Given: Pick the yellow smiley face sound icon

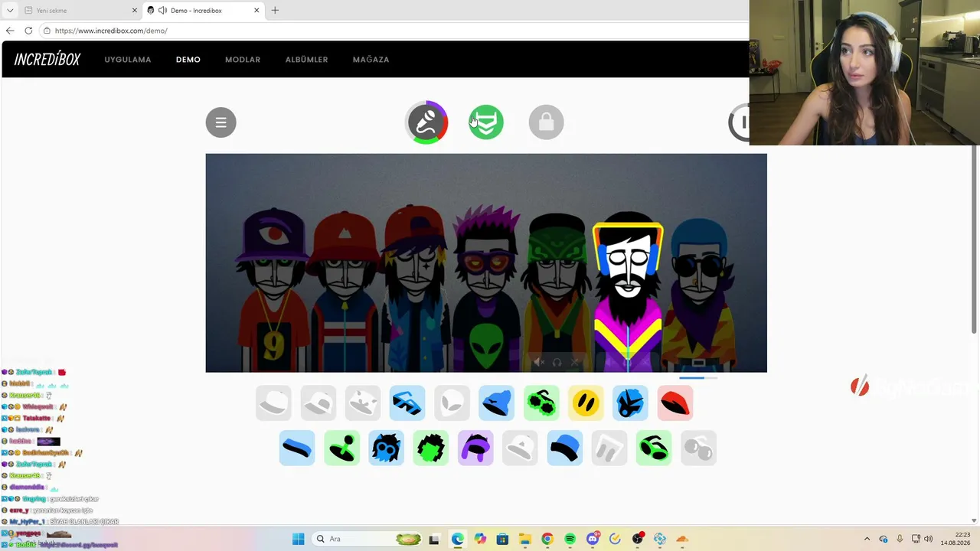Looking at the screenshot, I should [x=586, y=403].
